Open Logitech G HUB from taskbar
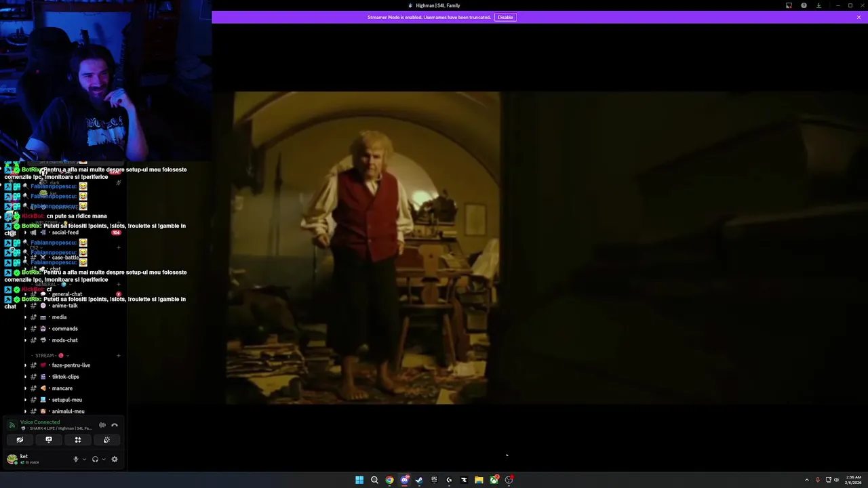The width and height of the screenshot is (868, 488). (449, 480)
